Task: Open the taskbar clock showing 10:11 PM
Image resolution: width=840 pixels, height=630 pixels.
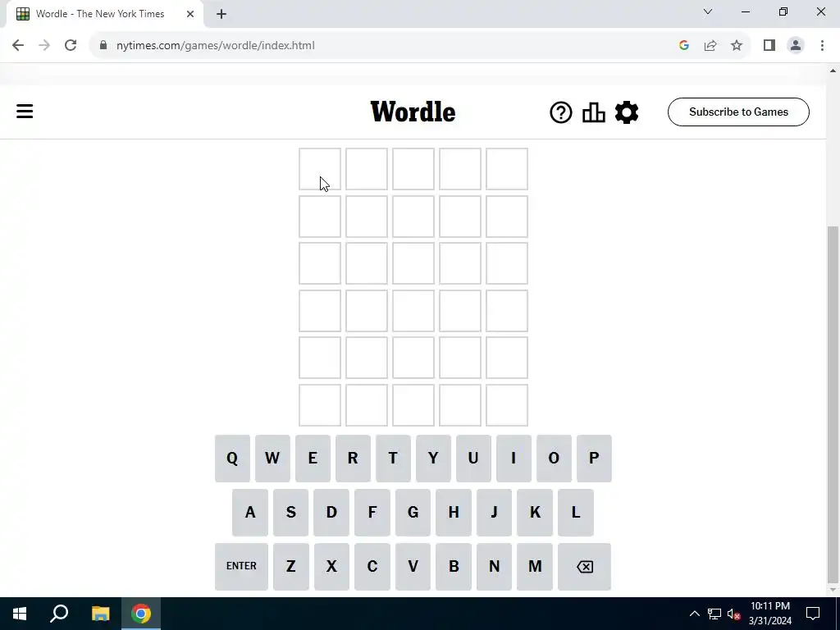Action: tap(769, 614)
